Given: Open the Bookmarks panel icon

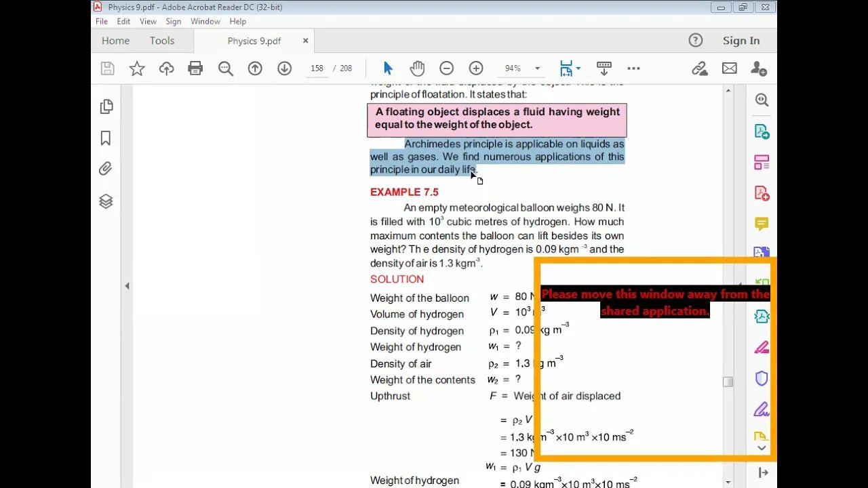Looking at the screenshot, I should 106,138.
